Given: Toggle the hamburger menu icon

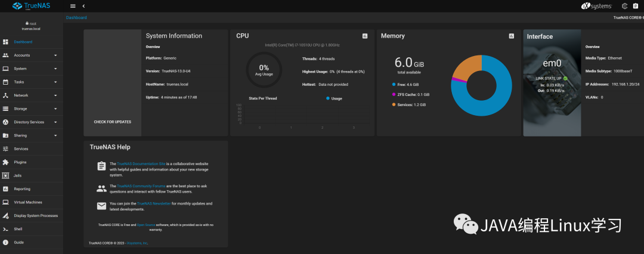Looking at the screenshot, I should (x=73, y=6).
